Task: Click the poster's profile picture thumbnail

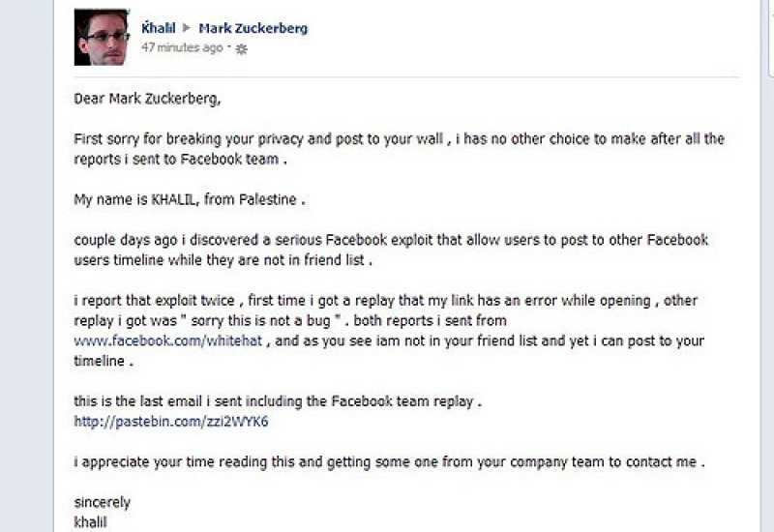Action: pyautogui.click(x=102, y=38)
